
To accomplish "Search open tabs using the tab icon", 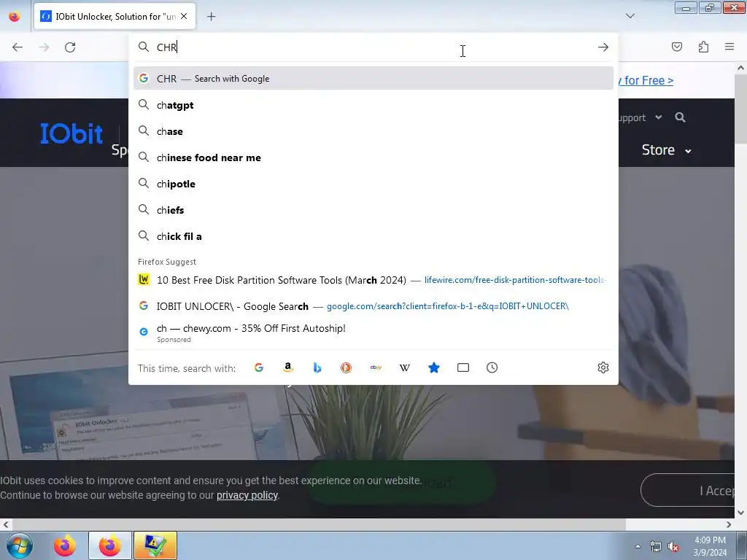I will 462,367.
